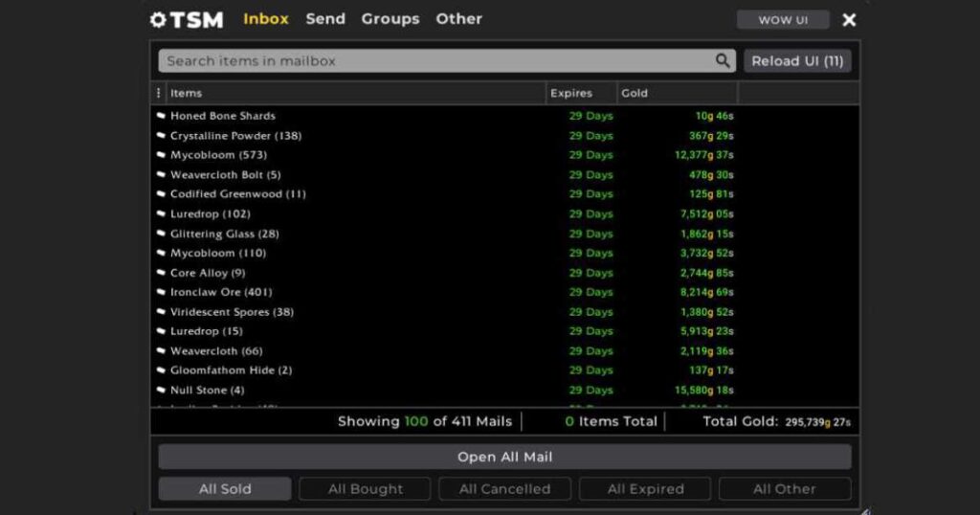Click mail icon beside Glittering Glass (28)
The height and width of the screenshot is (515, 980).
(161, 234)
